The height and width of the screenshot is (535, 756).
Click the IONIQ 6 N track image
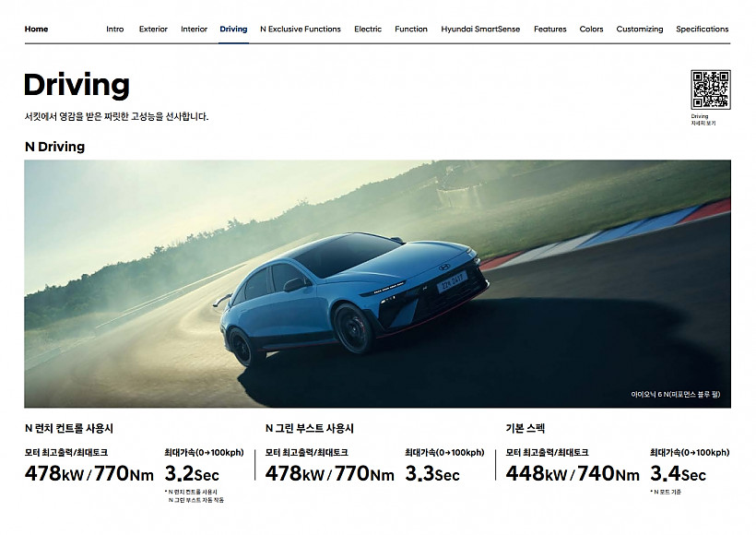377,284
